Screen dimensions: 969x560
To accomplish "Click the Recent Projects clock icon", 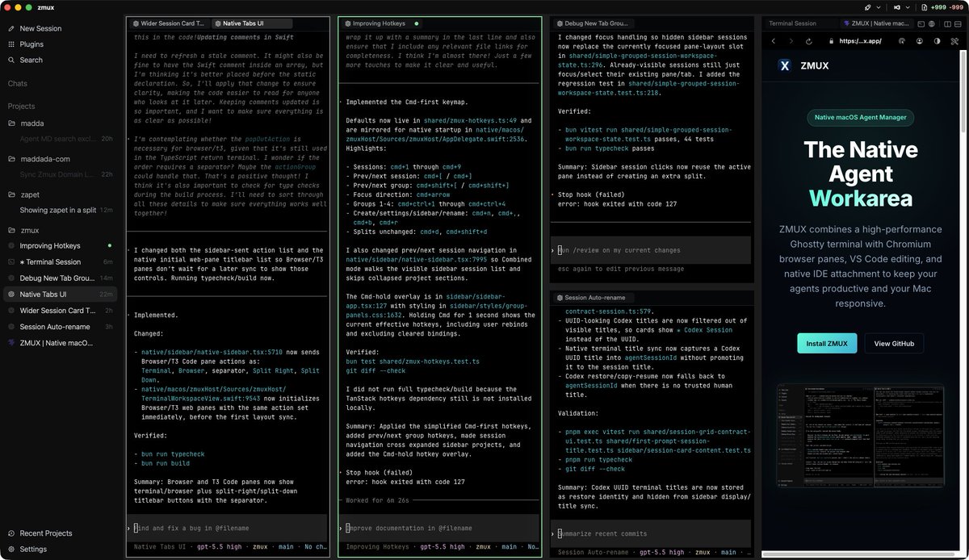I will [11, 533].
